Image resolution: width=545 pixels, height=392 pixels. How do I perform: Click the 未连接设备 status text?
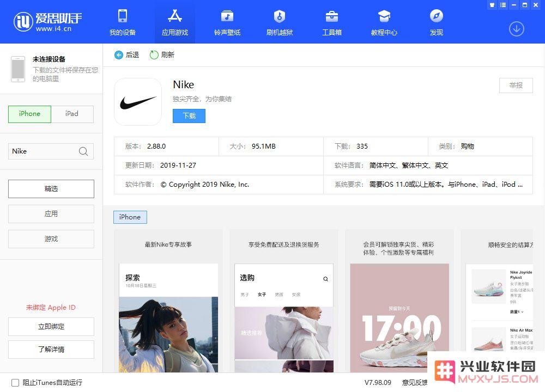[49, 59]
